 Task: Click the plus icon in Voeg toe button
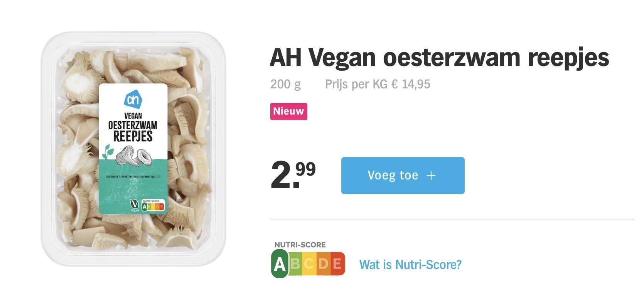[431, 176]
